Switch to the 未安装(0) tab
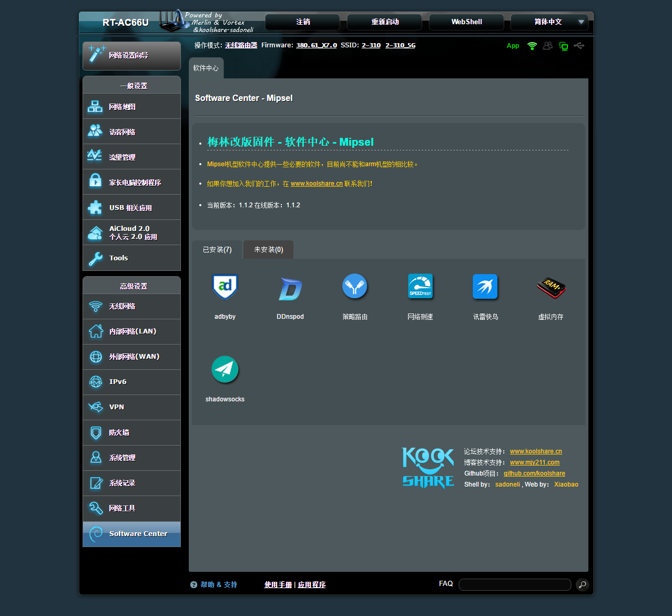This screenshot has width=672, height=616. tap(268, 250)
